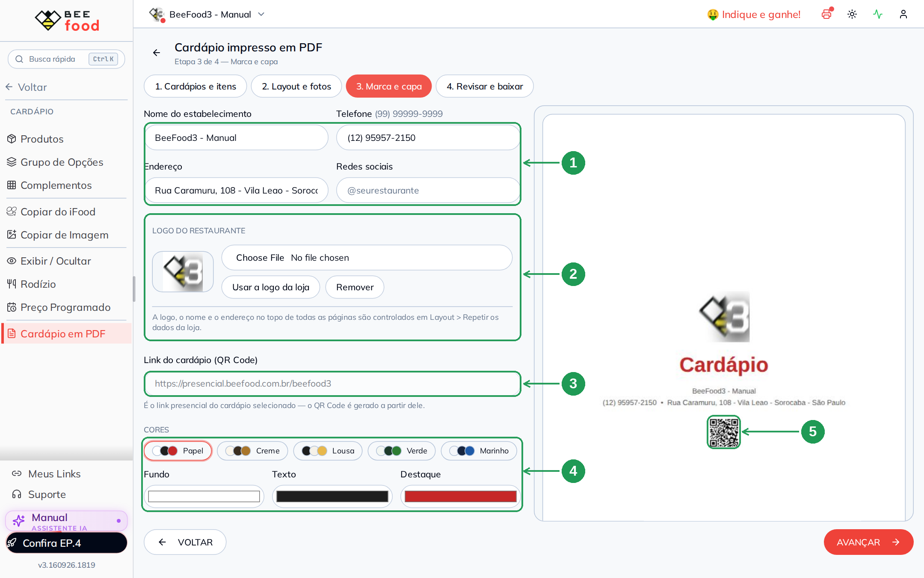Viewport: 924px width, 578px height.
Task: Click the Telefone input field
Action: point(428,137)
